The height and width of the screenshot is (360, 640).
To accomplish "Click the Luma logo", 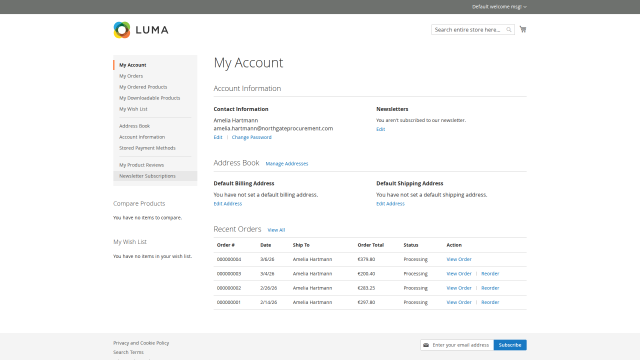I will [x=141, y=30].
